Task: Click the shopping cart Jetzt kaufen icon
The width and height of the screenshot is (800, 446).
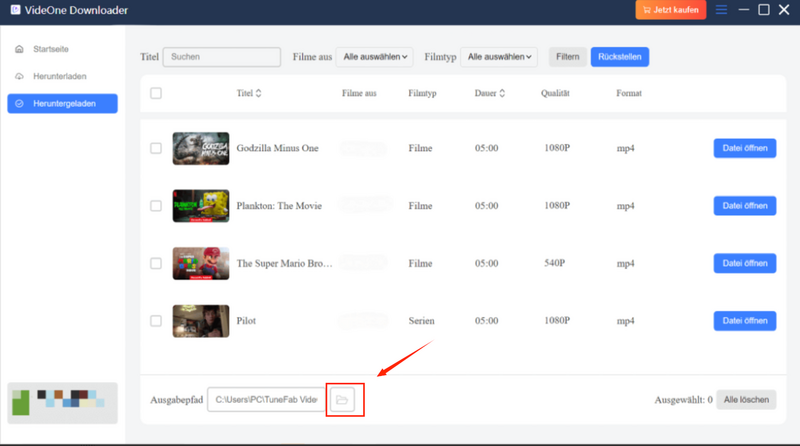Action: [x=646, y=10]
